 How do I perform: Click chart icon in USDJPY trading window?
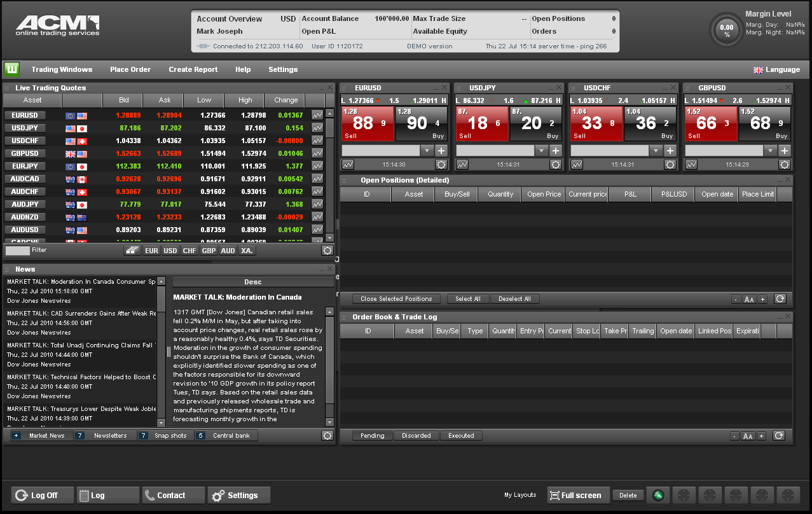coord(462,164)
